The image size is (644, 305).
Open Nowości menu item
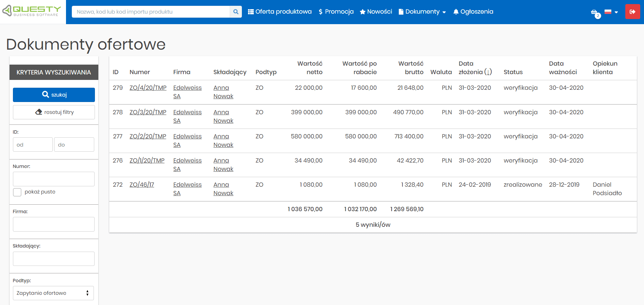(x=376, y=12)
